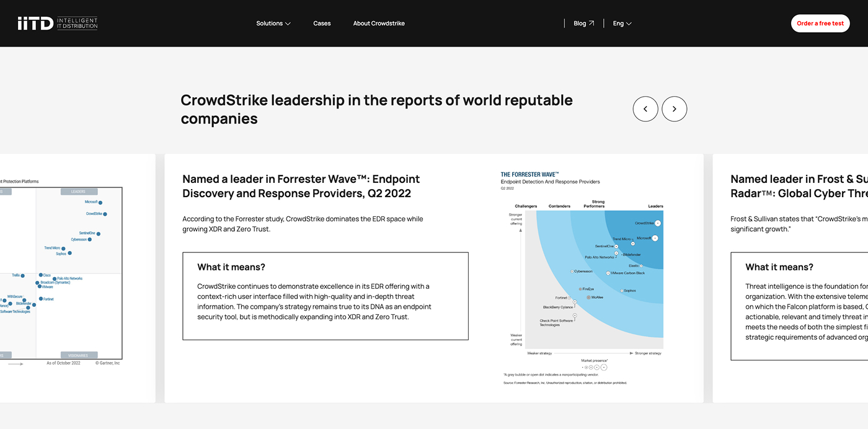Click the IITD Intelligent IT Distribution logo
The height and width of the screenshot is (429, 868).
[x=58, y=24]
